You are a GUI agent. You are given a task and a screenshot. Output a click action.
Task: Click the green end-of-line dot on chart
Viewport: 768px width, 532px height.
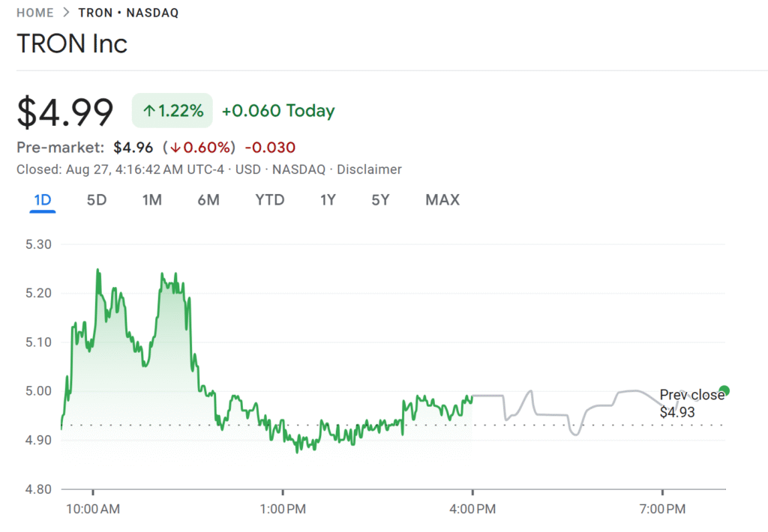point(724,390)
